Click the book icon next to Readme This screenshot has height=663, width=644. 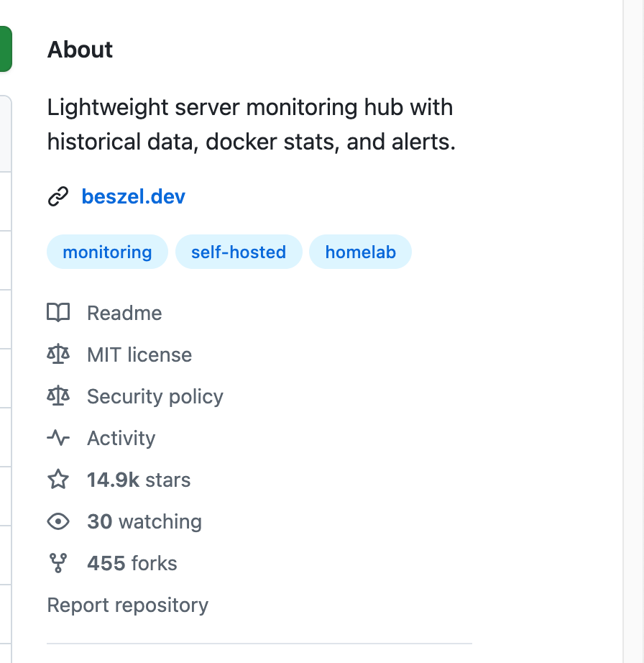coord(57,313)
